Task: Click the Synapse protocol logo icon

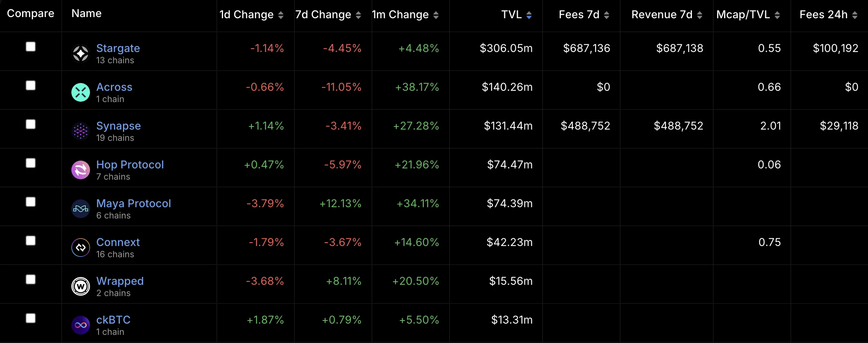Action: pos(81,131)
